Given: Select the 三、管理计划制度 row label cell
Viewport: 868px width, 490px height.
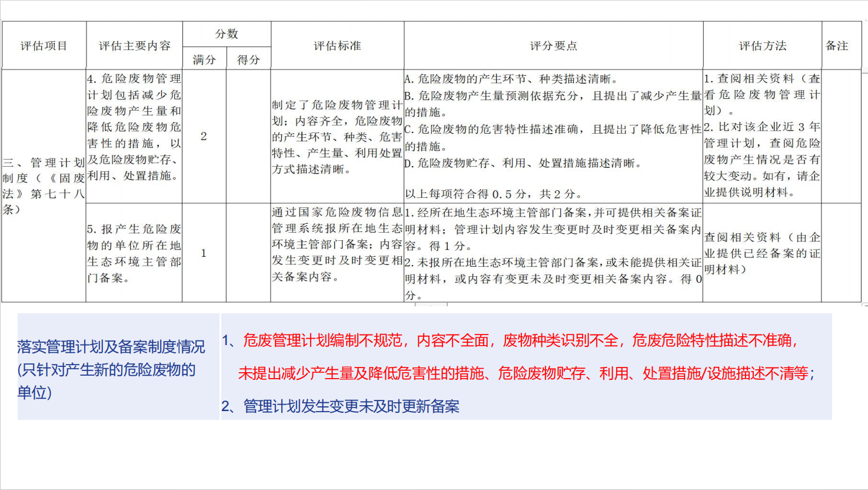Looking at the screenshot, I should 44,186.
